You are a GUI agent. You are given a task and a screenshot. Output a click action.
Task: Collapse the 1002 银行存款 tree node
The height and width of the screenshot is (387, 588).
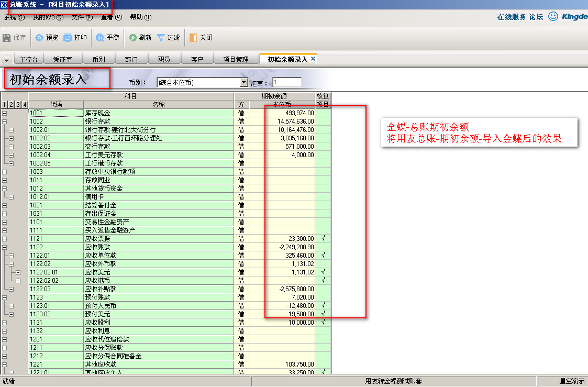pos(5,121)
